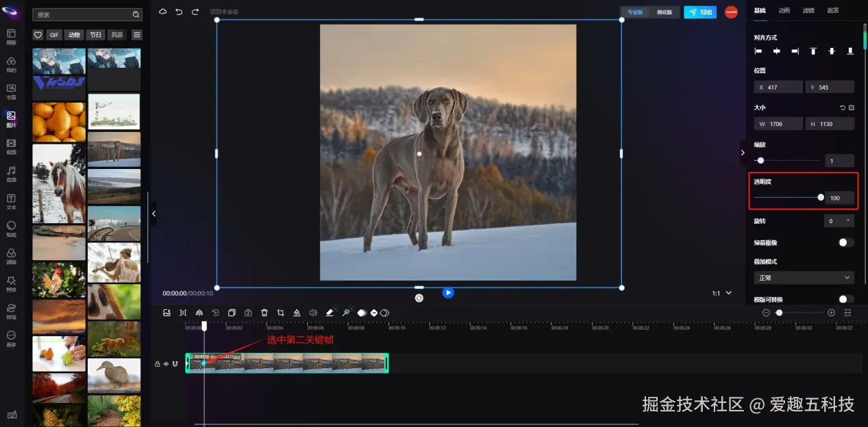
Task: Select the crop tool
Action: 281,313
